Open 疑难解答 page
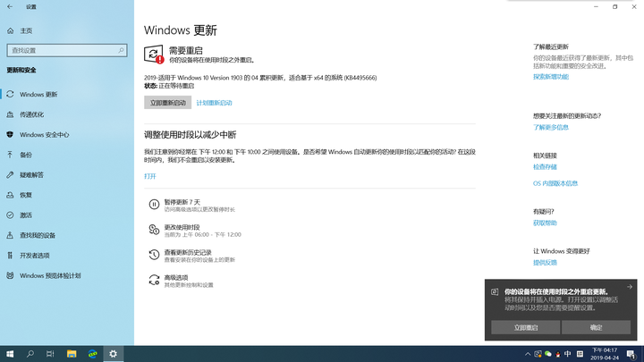644x362 pixels. (x=67, y=175)
